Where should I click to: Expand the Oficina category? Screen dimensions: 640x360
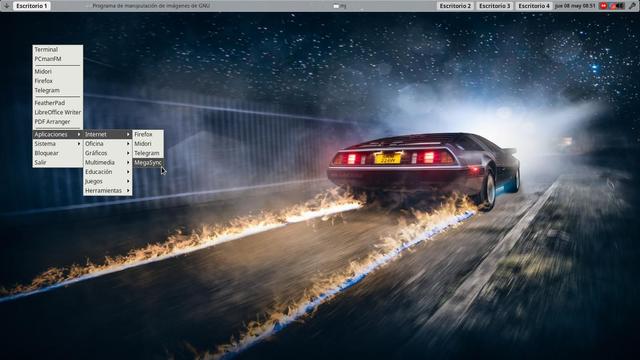pyautogui.click(x=107, y=144)
